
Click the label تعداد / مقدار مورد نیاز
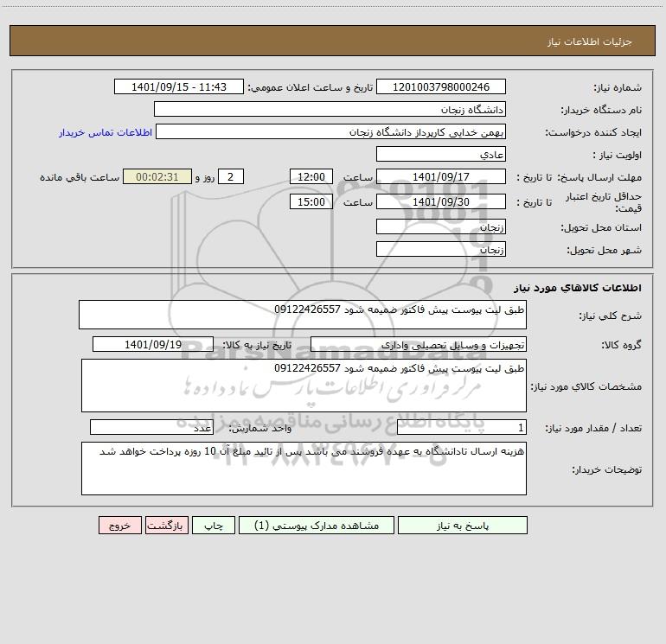(x=593, y=428)
